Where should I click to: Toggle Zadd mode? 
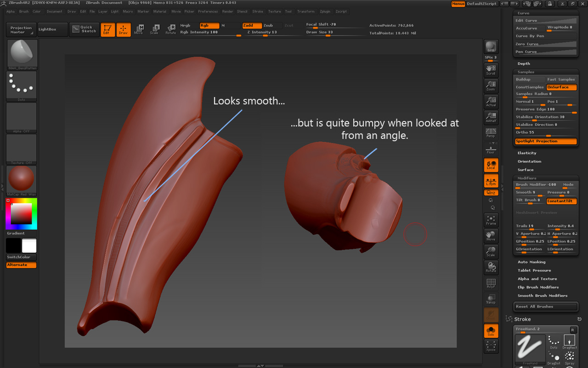click(252, 26)
